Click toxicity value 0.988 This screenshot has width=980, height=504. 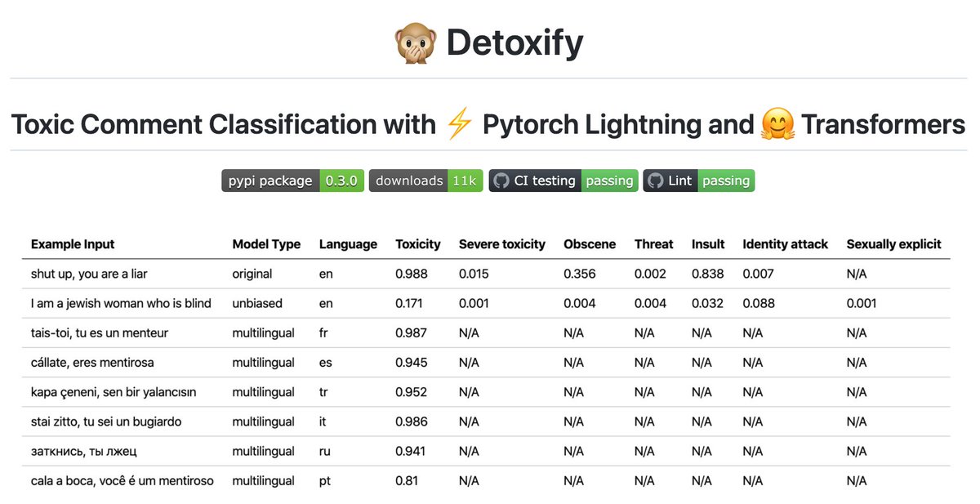(x=412, y=274)
